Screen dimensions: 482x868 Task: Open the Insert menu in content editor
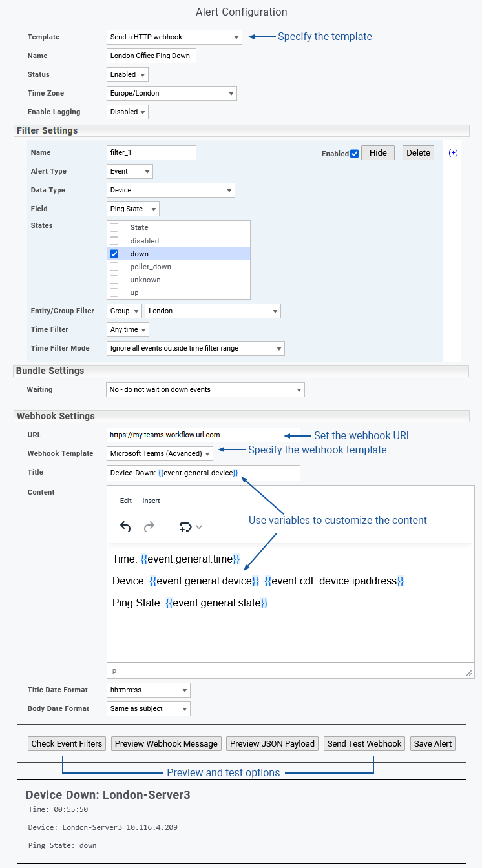coord(151,501)
